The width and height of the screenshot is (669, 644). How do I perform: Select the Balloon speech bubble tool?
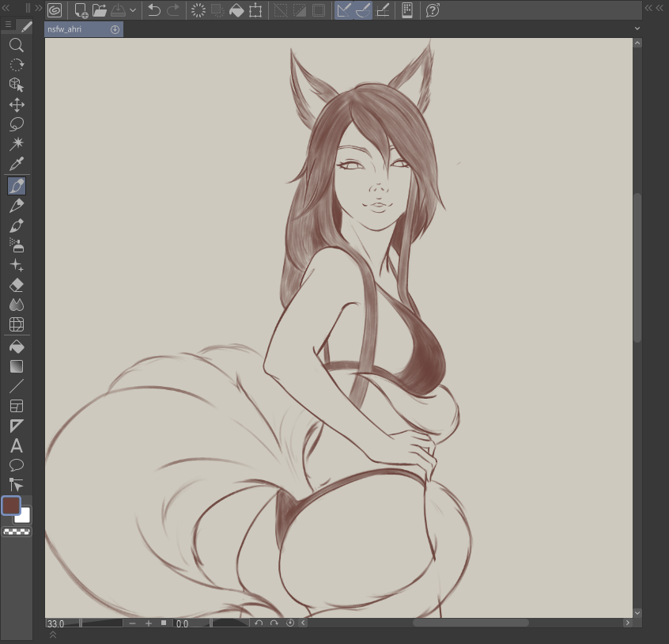point(17,465)
